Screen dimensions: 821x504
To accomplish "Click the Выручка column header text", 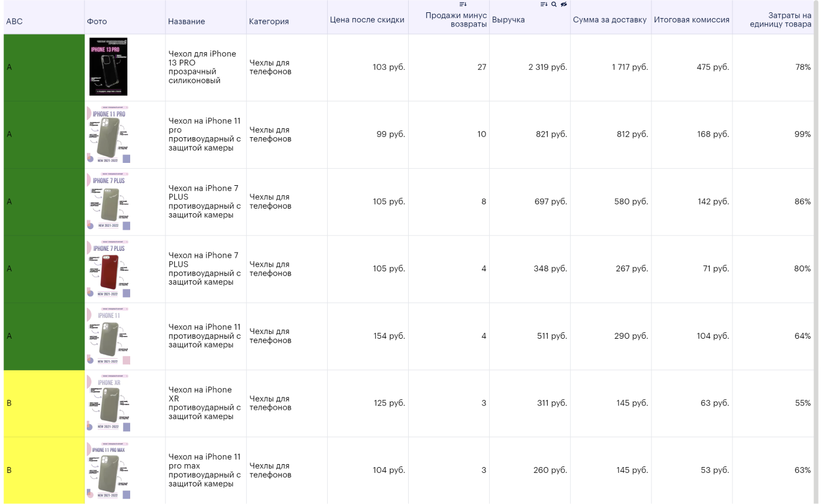I will coord(508,20).
